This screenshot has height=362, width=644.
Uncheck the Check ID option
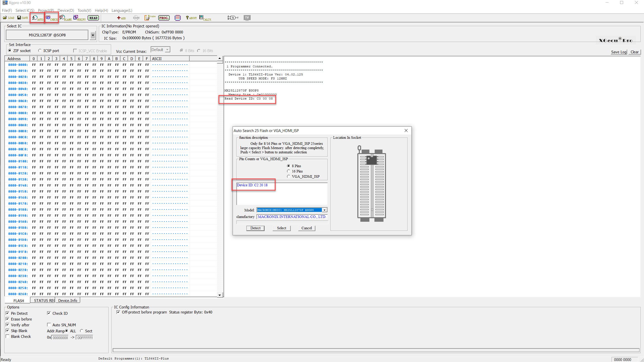coord(49,313)
